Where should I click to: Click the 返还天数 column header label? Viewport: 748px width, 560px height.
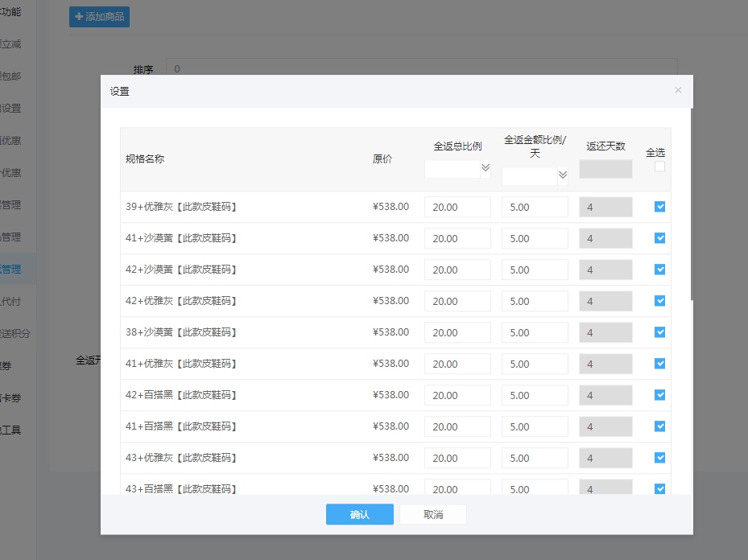pyautogui.click(x=605, y=146)
